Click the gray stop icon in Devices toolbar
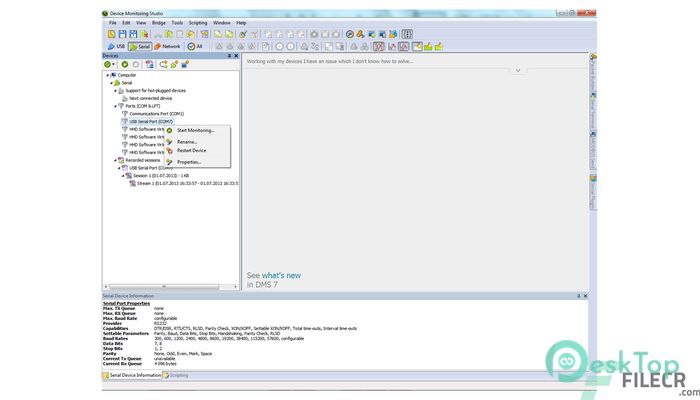The width and height of the screenshot is (700, 400). tap(136, 65)
